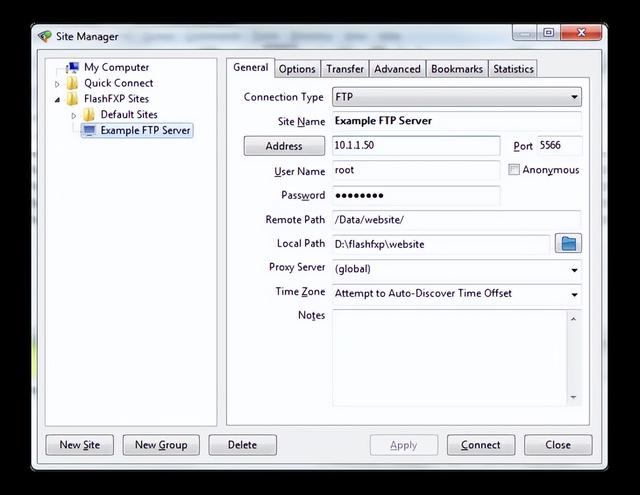The width and height of the screenshot is (640, 495).
Task: Open the Connection Type dropdown
Action: point(575,97)
